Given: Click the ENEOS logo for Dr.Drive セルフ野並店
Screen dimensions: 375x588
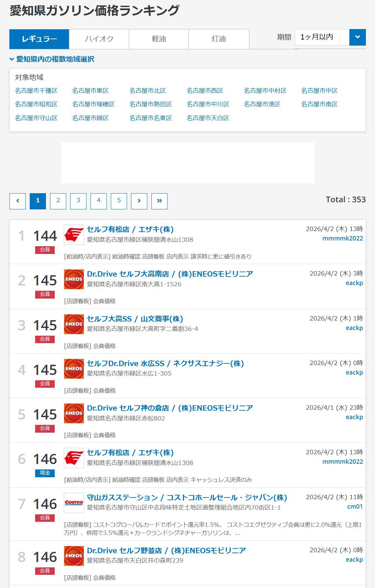Looking at the screenshot, I should [74, 556].
